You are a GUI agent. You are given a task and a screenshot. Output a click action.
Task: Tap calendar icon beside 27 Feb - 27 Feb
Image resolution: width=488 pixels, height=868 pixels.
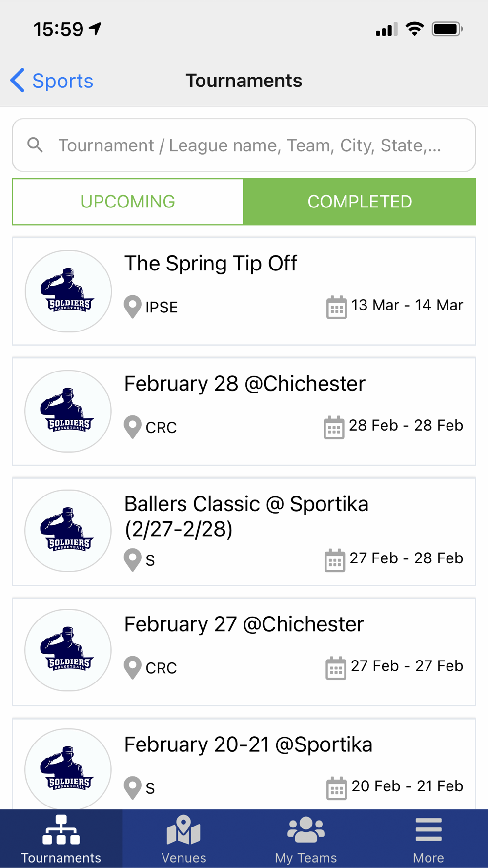(x=336, y=667)
